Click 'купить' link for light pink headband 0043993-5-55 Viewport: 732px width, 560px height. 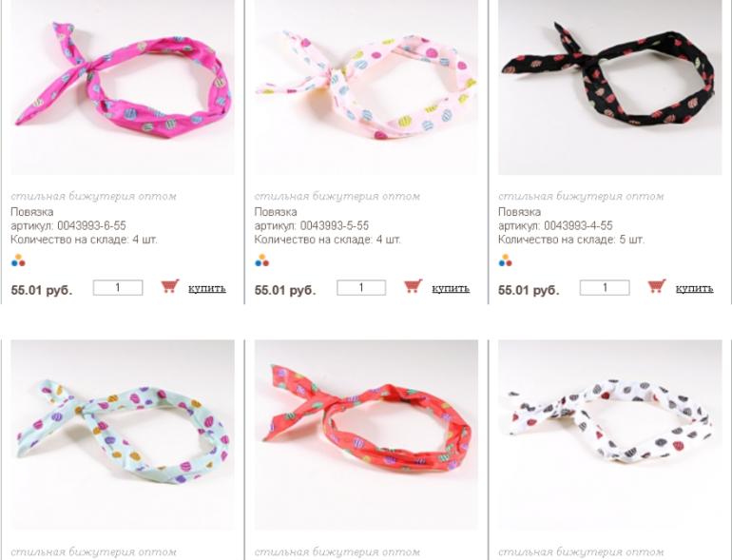click(451, 288)
